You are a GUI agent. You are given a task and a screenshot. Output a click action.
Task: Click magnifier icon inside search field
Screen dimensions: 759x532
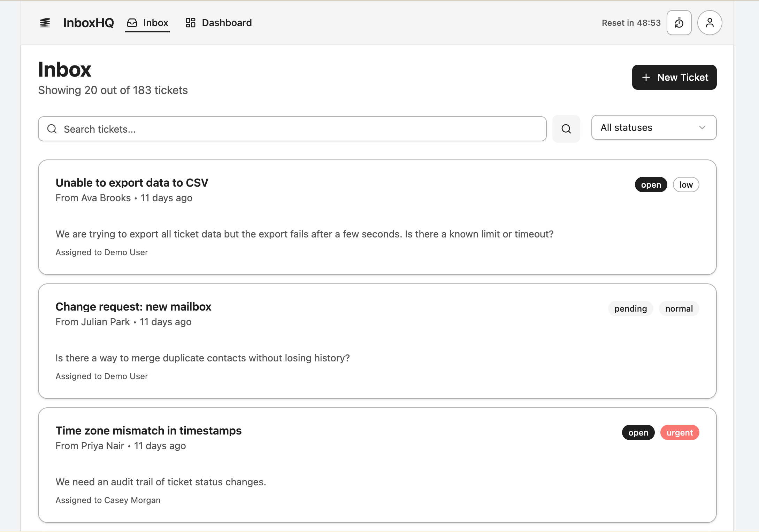point(52,129)
